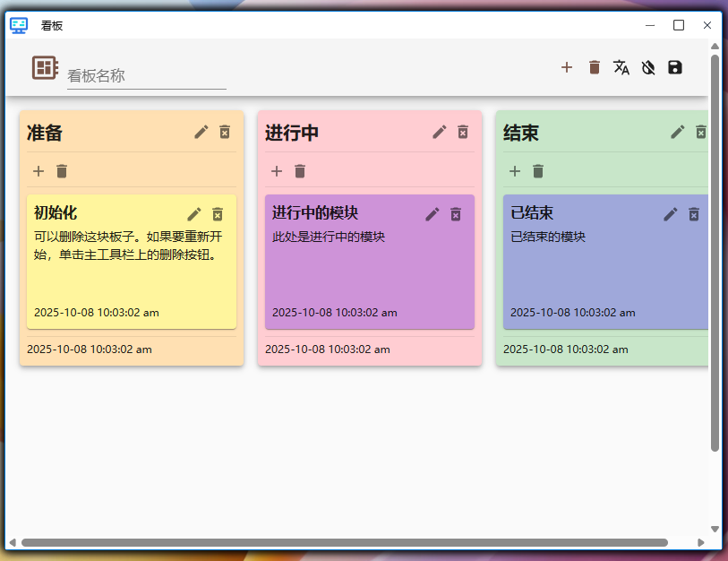
Task: Delete the 进行中的模块 card
Action: click(x=456, y=214)
